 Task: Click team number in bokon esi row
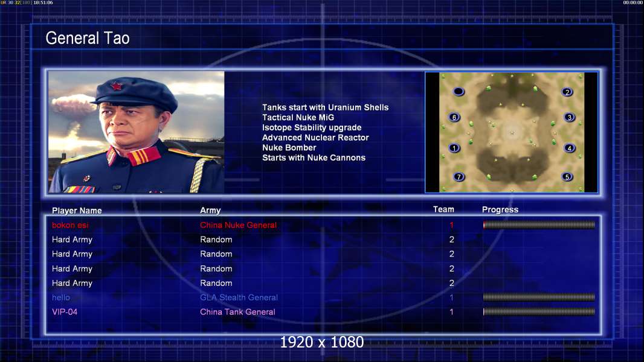click(451, 225)
